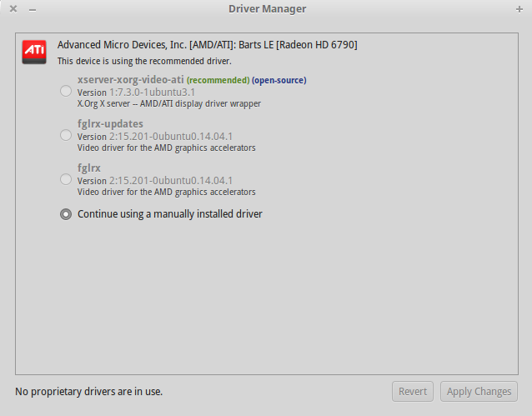Click the blue (open-source) label
This screenshot has width=532, height=416.
coord(279,80)
